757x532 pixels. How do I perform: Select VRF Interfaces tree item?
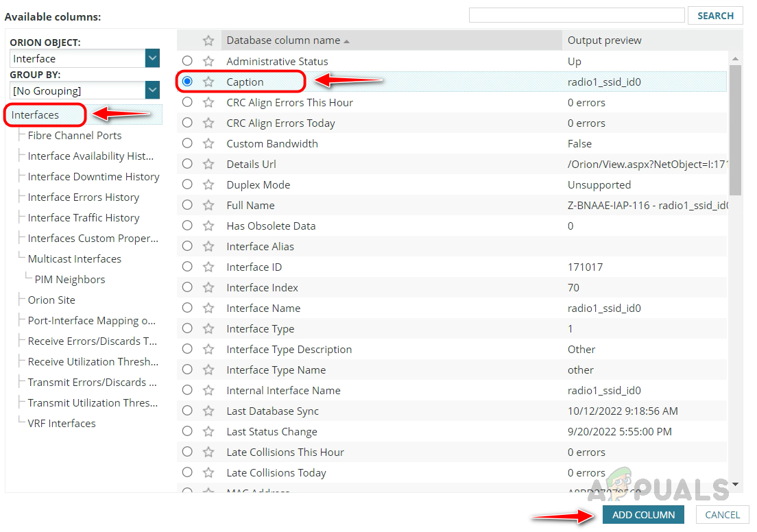pyautogui.click(x=62, y=424)
